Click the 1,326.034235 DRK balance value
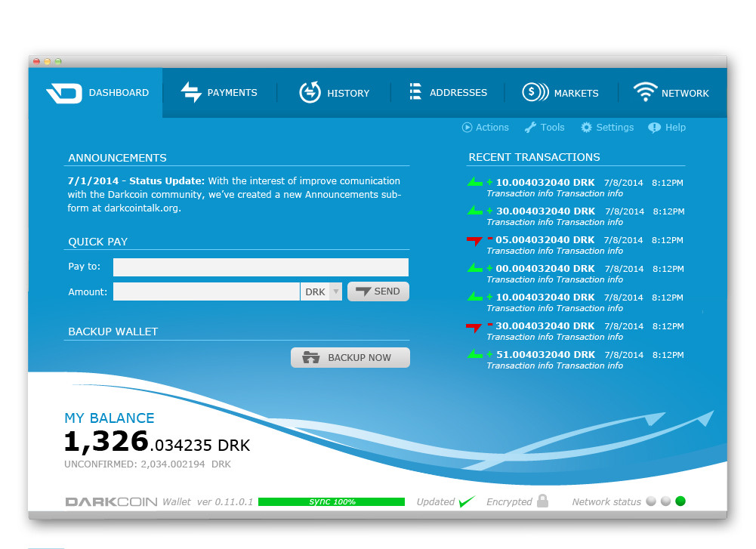This screenshot has width=756, height=549. [x=157, y=442]
